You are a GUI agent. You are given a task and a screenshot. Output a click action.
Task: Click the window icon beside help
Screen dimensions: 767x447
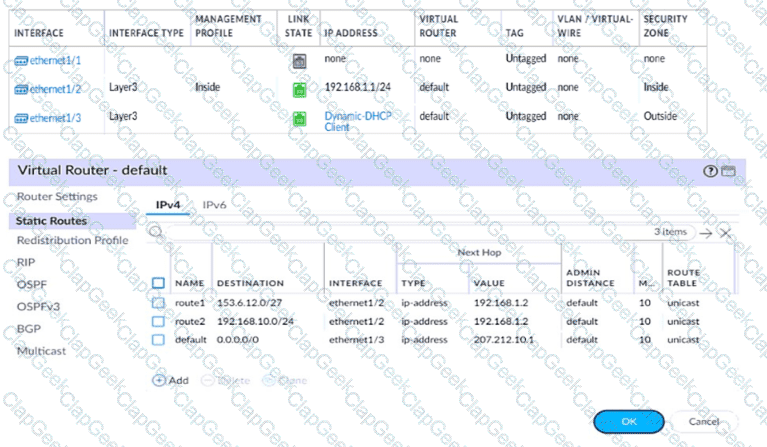pyautogui.click(x=728, y=171)
